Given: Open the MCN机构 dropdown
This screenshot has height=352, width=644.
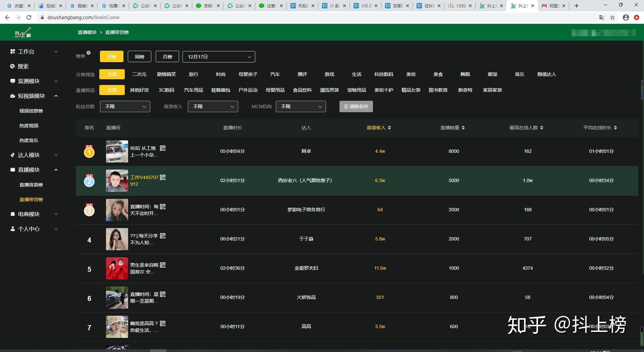Looking at the screenshot, I should pos(301,106).
